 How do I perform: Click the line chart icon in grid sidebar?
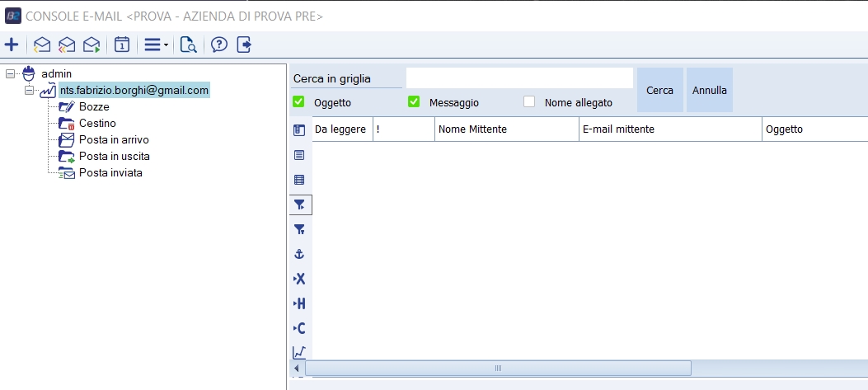pyautogui.click(x=299, y=352)
